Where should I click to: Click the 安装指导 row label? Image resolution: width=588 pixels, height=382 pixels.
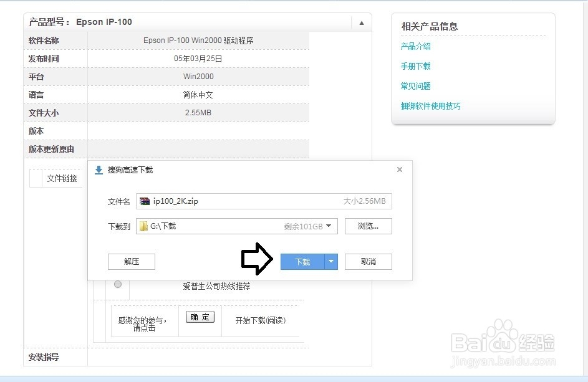click(x=44, y=357)
